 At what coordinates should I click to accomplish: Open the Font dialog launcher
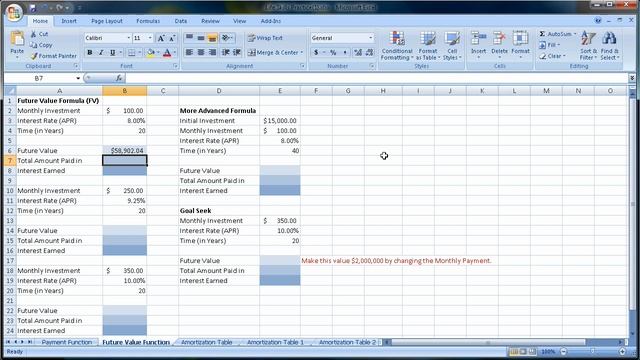pos(176,66)
